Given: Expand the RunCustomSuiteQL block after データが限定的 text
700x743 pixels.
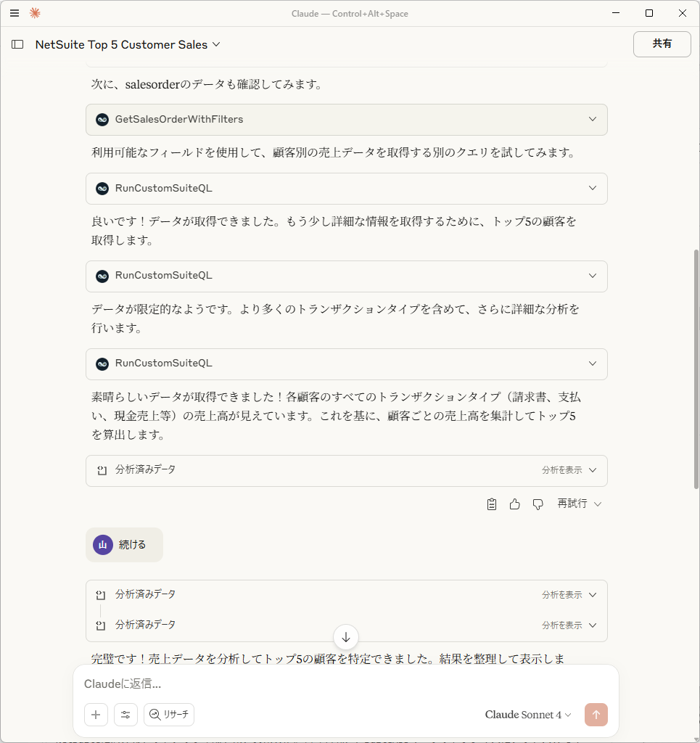Looking at the screenshot, I should tap(347, 364).
